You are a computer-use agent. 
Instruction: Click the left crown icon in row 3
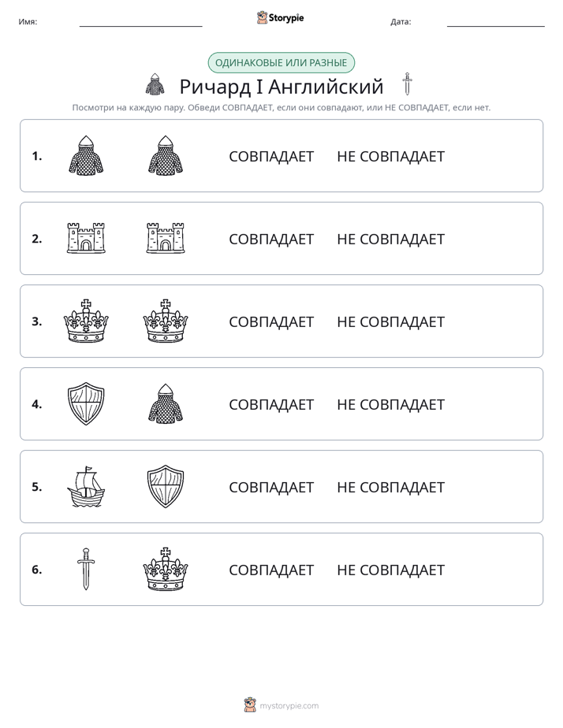pyautogui.click(x=86, y=321)
